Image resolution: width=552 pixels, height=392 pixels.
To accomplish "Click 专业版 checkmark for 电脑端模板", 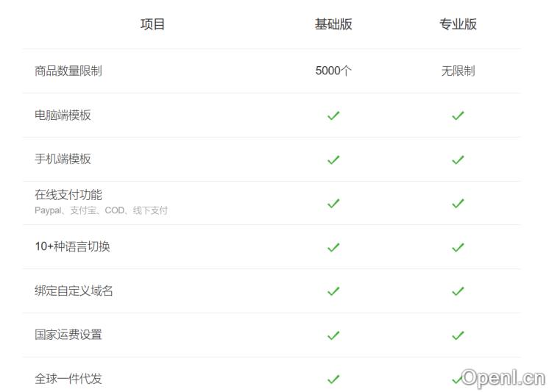I will 458,115.
